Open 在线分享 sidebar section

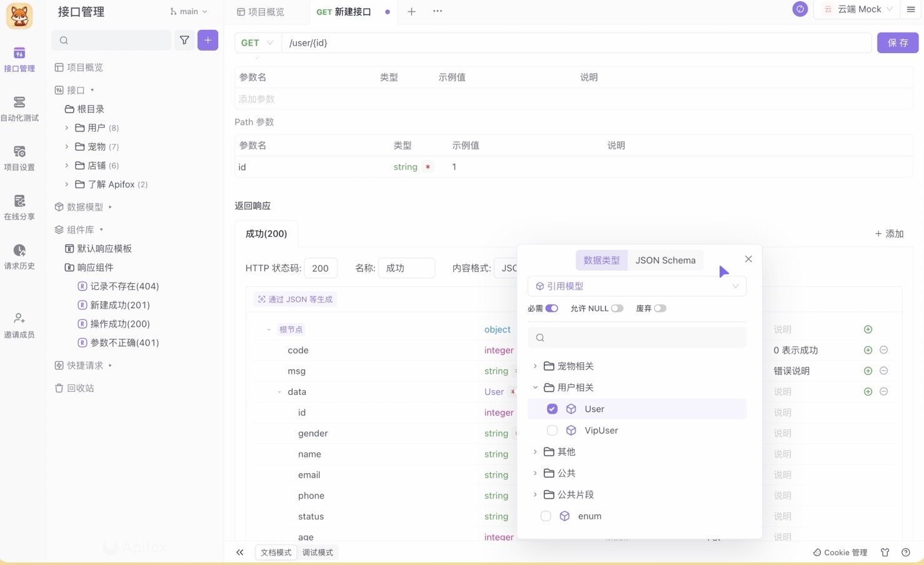click(x=19, y=208)
